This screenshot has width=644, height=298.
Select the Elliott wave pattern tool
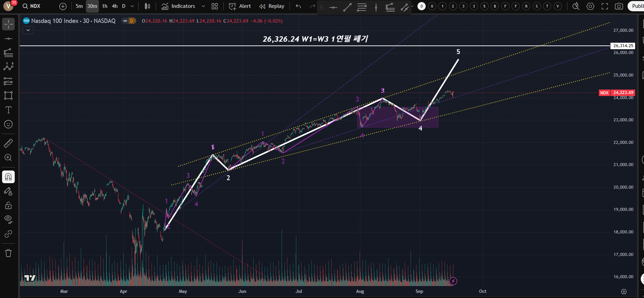click(x=9, y=66)
